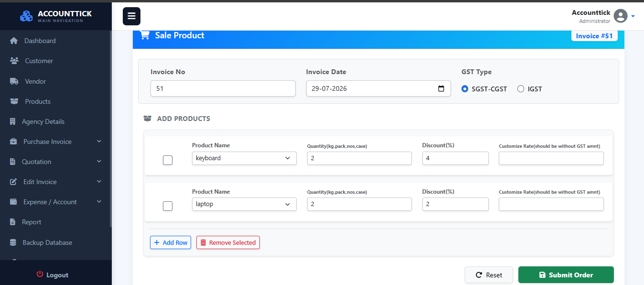Image resolution: width=644 pixels, height=285 pixels.
Task: Open the user account dropdown arrow
Action: (x=633, y=16)
